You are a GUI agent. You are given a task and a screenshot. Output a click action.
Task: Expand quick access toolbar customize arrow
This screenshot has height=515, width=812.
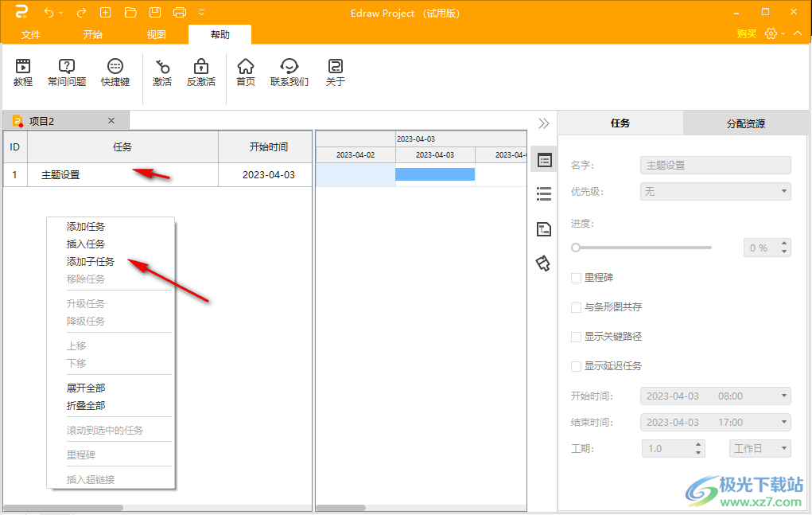pos(202,13)
